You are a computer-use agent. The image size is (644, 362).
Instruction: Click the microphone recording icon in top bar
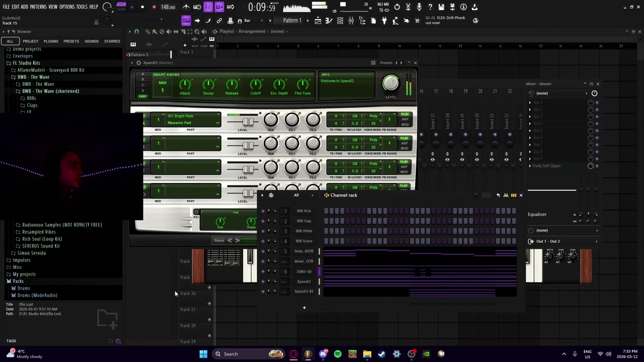tap(419, 7)
